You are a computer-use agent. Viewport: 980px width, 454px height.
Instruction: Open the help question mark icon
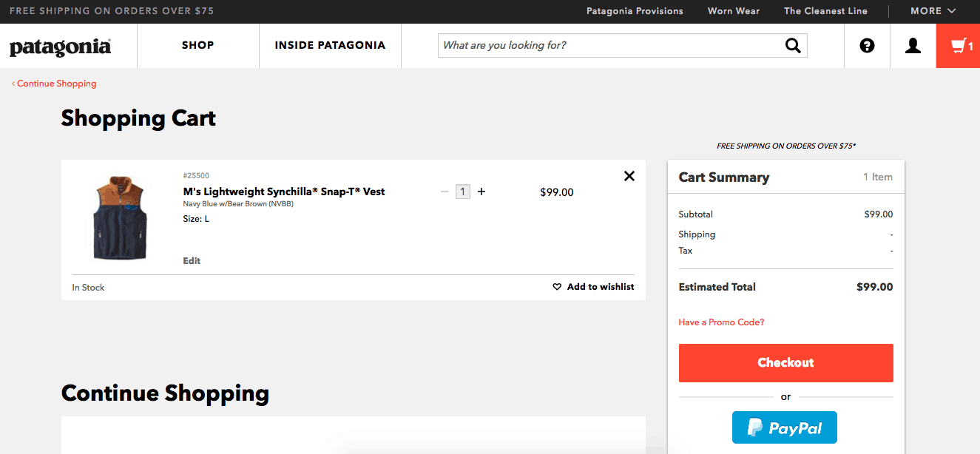867,46
